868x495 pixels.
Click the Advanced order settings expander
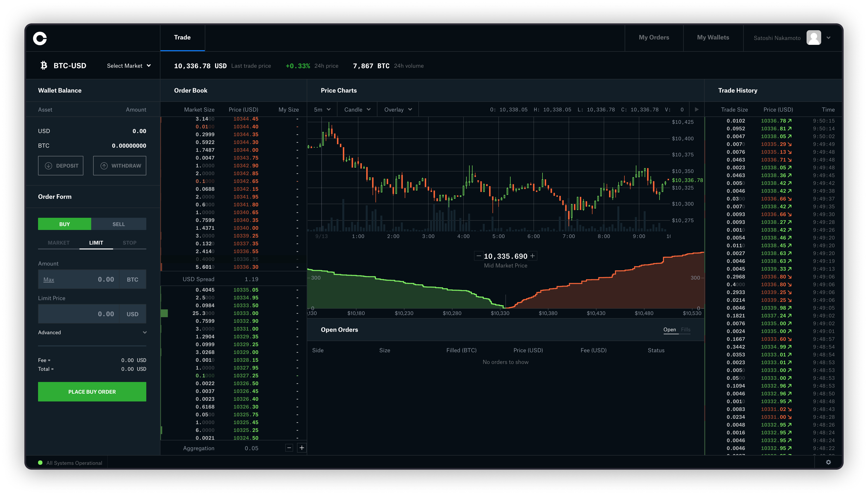point(92,332)
